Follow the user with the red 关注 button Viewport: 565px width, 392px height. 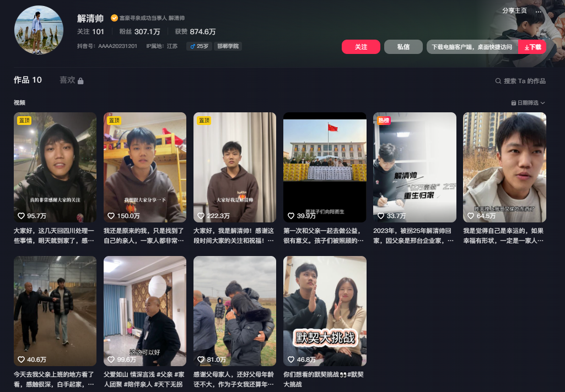tap(361, 47)
